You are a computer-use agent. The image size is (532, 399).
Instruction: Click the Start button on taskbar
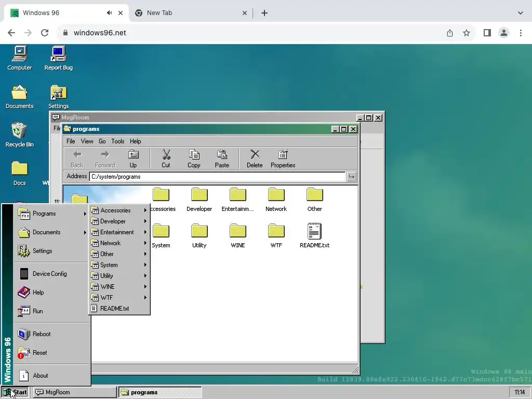pos(15,392)
